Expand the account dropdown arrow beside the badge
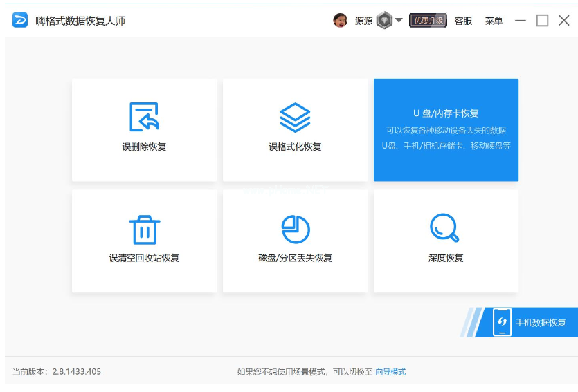 (x=399, y=20)
